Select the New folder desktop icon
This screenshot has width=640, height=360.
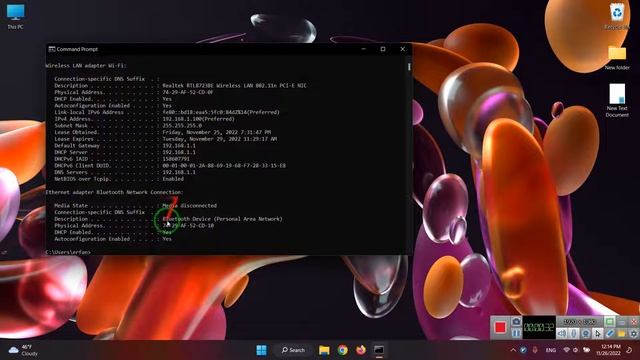coord(617,58)
